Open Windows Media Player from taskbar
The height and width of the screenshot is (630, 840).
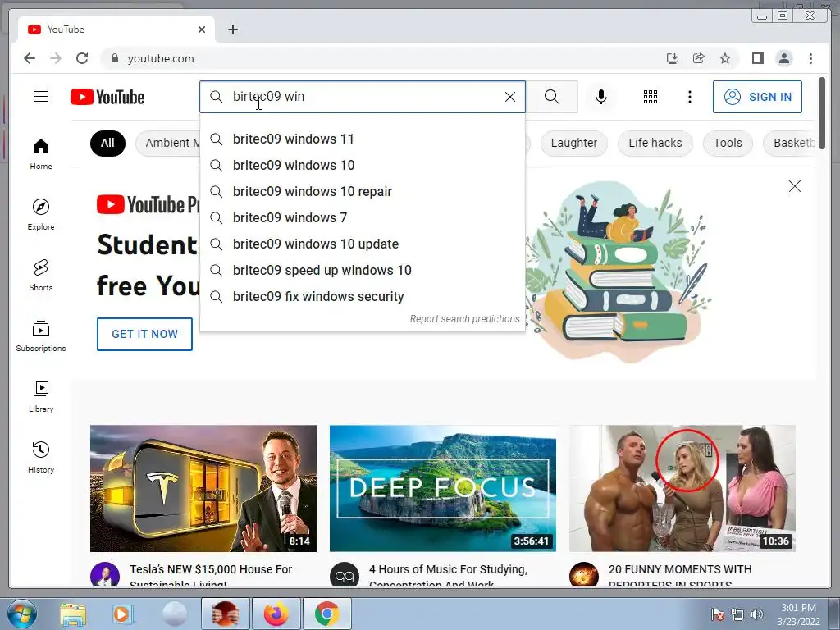pos(121,614)
